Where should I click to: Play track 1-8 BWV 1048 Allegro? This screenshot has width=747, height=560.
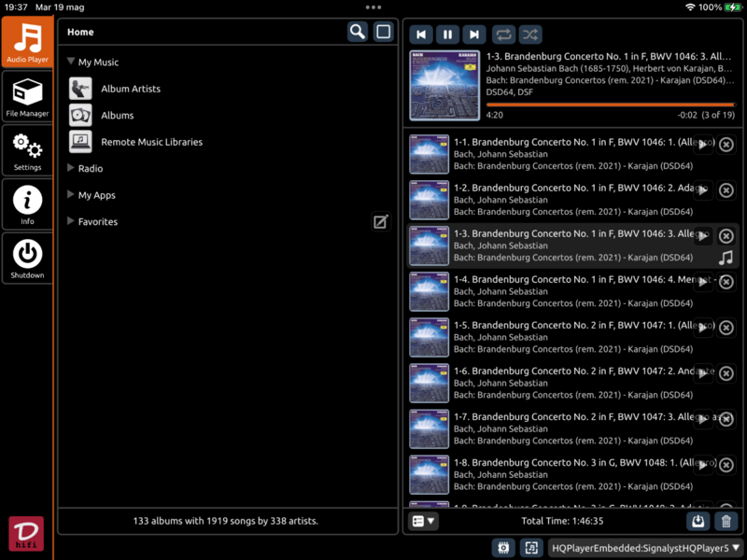(x=703, y=465)
